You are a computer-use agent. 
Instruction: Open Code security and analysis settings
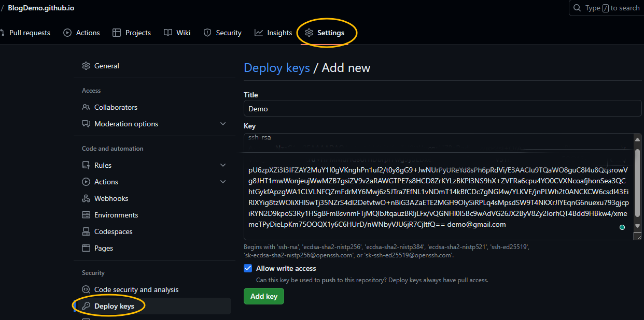(x=136, y=289)
